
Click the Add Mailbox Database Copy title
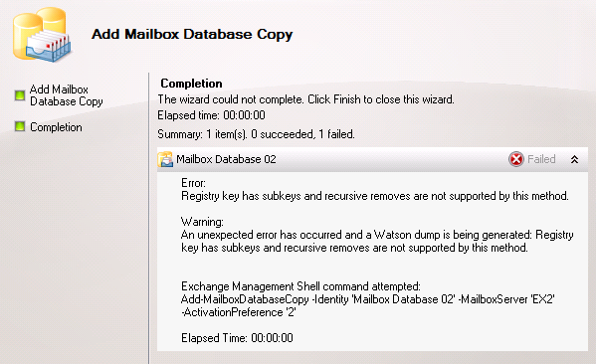click(x=192, y=34)
